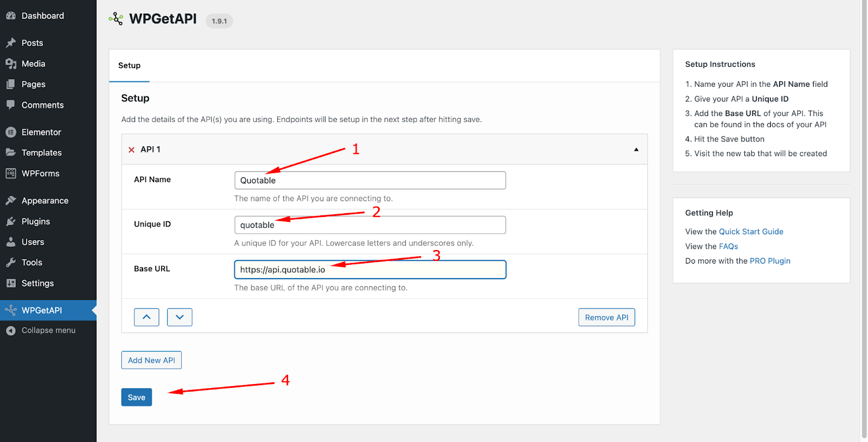Save the API setup
The width and height of the screenshot is (868, 442).
pos(137,398)
